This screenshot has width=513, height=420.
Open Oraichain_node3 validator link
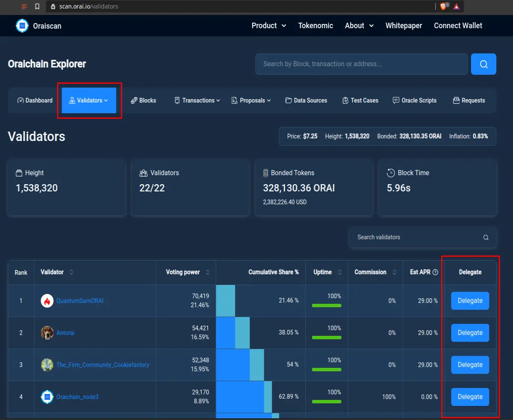tap(77, 397)
